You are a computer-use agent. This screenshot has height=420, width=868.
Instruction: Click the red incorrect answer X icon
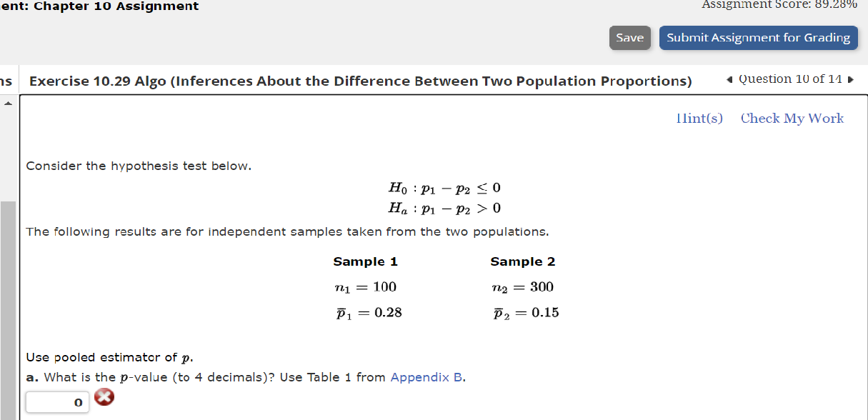[104, 396]
